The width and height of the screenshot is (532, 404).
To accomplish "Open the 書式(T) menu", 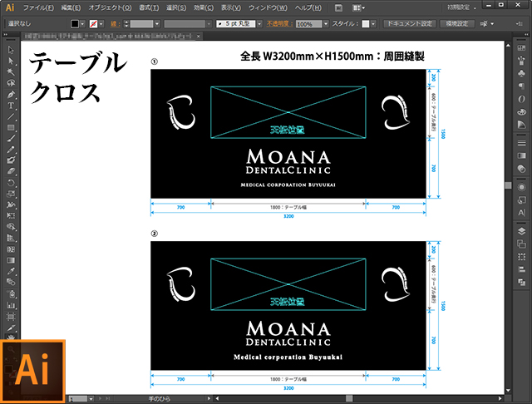I will click(x=149, y=7).
